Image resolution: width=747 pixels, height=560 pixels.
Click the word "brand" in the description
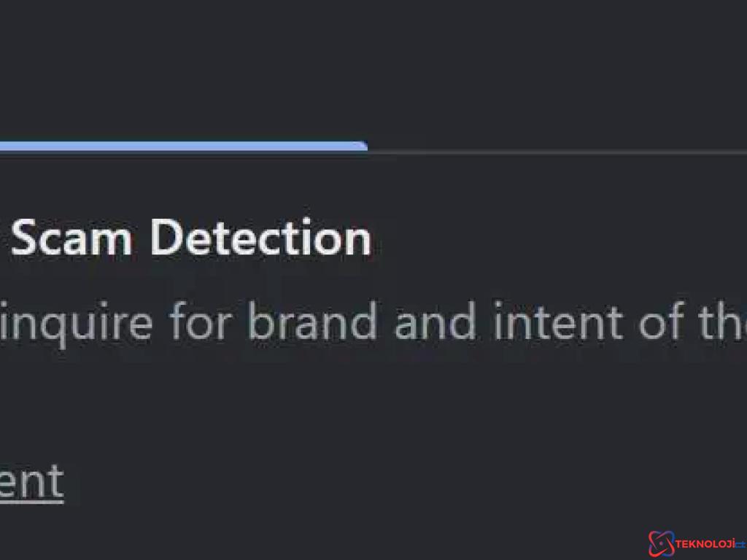tap(312, 322)
